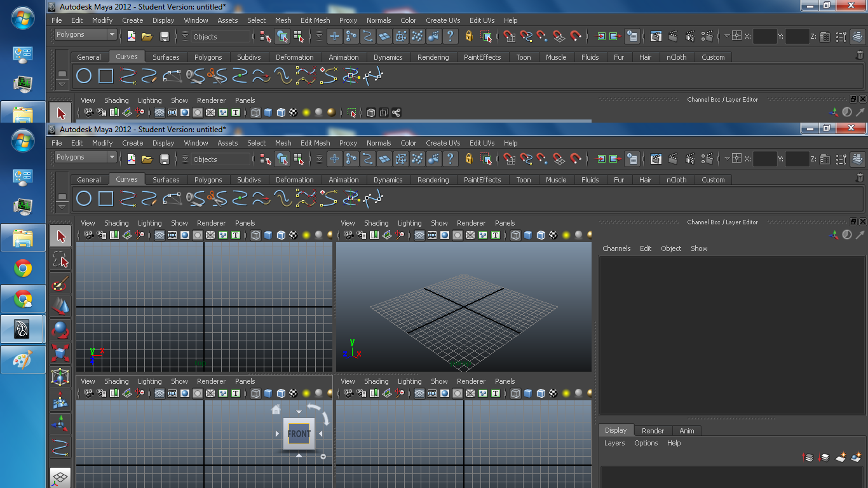Create new layer icon in Layer Editor
Image resolution: width=868 pixels, height=488 pixels.
(841, 456)
